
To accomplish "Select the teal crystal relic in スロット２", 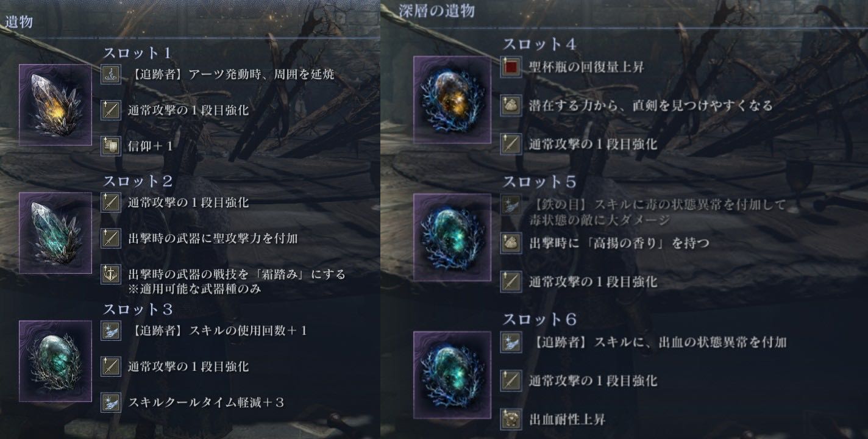I will tap(55, 232).
